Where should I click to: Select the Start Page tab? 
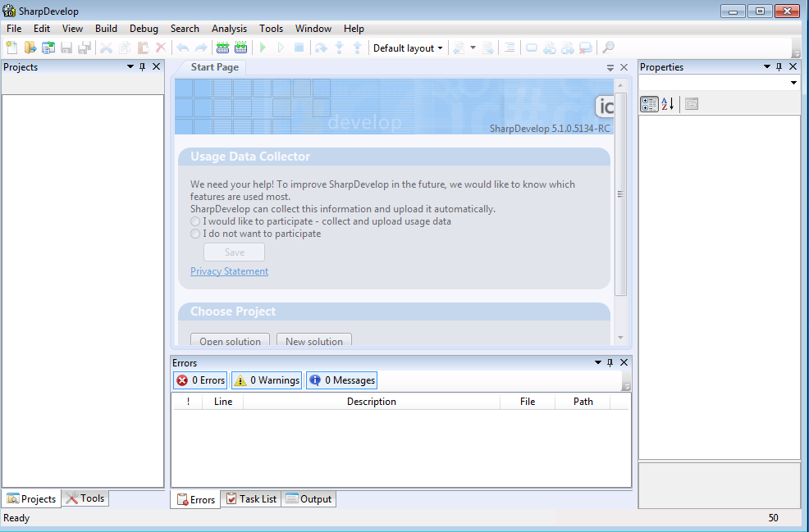[215, 67]
